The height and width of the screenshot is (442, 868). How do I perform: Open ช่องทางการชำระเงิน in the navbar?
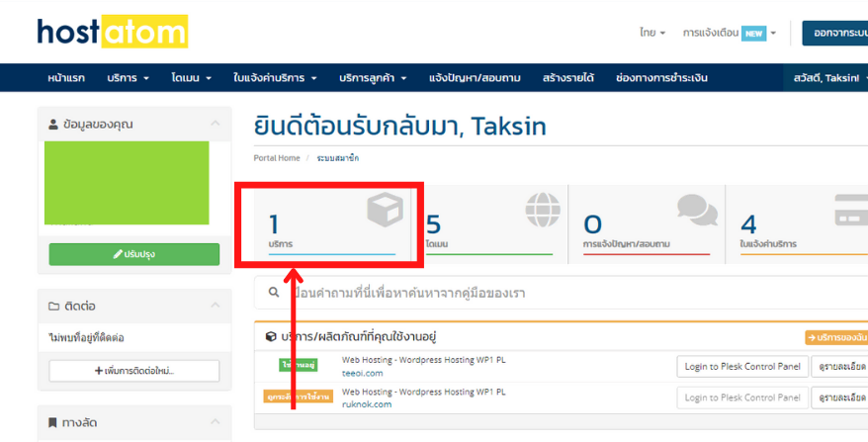click(x=661, y=78)
